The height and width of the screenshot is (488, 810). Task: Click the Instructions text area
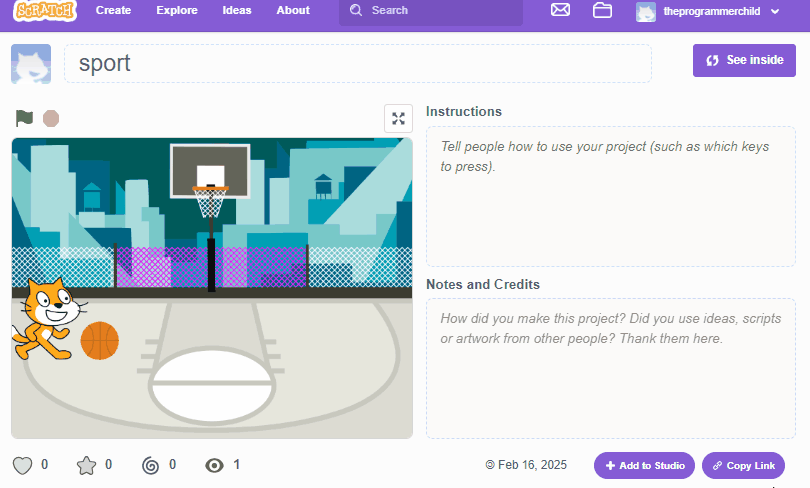(x=611, y=196)
